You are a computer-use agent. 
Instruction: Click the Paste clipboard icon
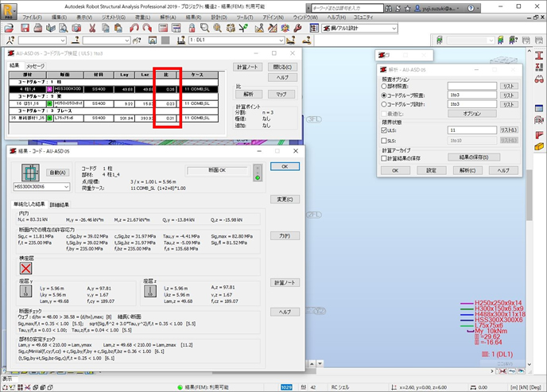click(118, 28)
